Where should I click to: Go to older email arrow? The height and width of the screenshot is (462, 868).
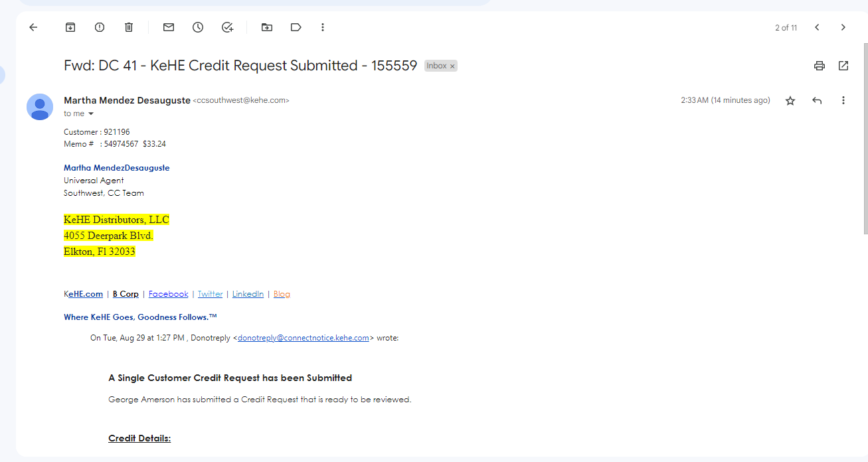(x=843, y=27)
